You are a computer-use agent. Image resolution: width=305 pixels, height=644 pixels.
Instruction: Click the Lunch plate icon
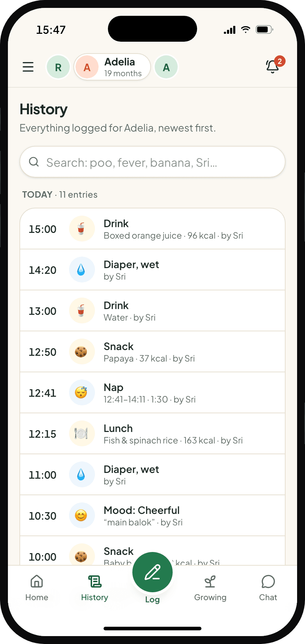(x=82, y=433)
